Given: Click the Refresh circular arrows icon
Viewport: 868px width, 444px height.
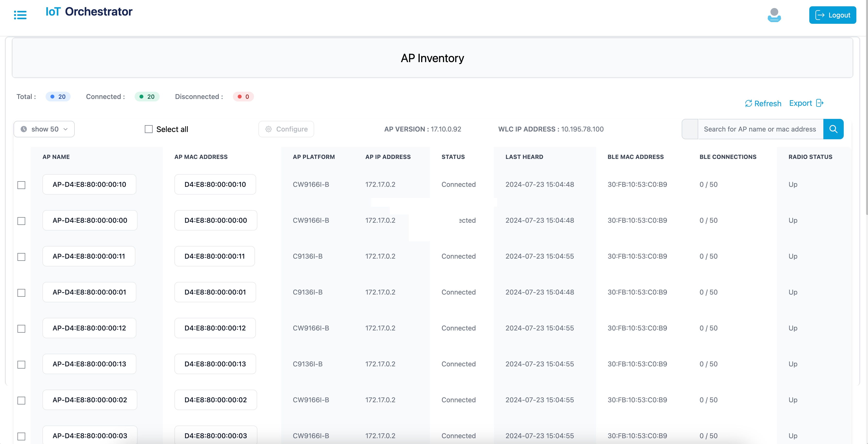Looking at the screenshot, I should tap(748, 103).
